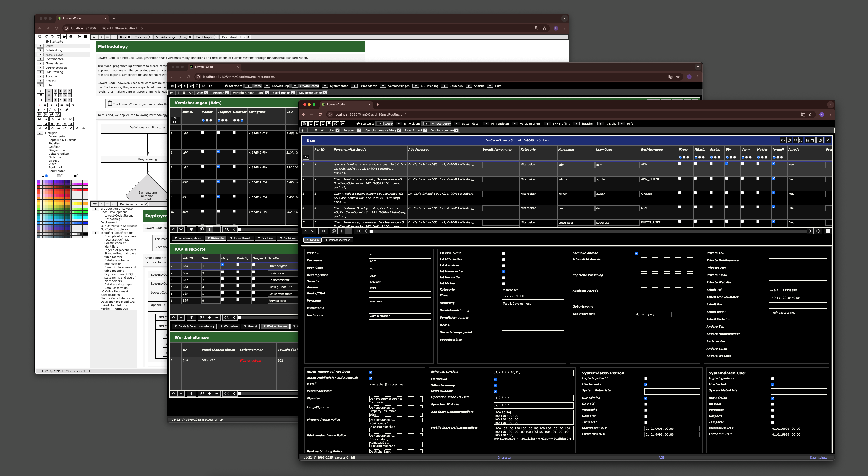Click logout icon in front window toolbar
The height and width of the screenshot is (476, 868).
(343, 124)
